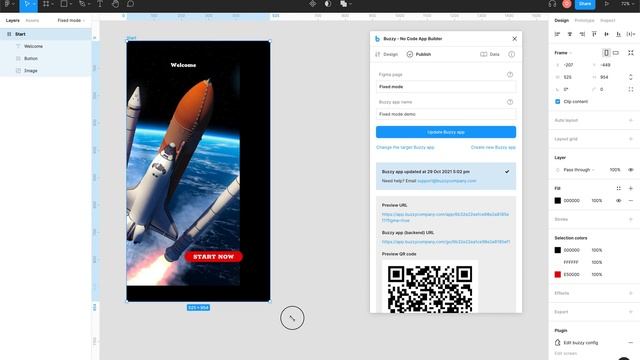
Task: Add a Layout grid with plus
Action: (x=631, y=139)
